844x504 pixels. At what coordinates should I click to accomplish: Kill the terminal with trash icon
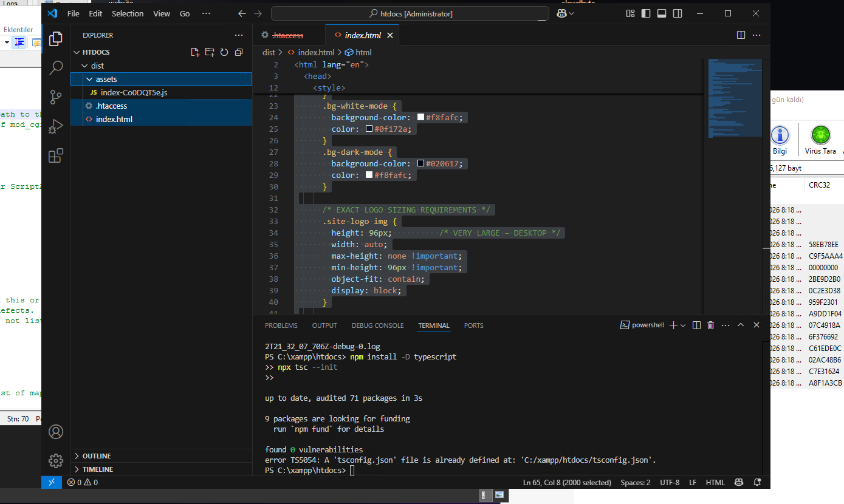coord(711,325)
